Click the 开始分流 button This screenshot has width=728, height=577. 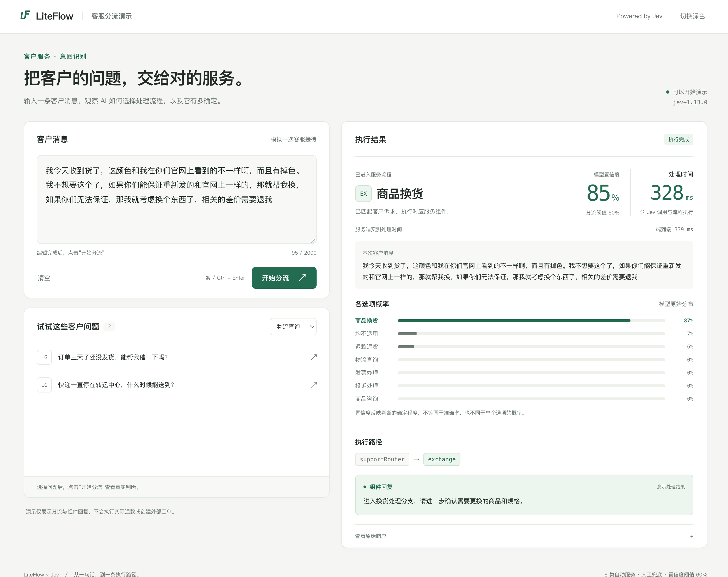[284, 278]
